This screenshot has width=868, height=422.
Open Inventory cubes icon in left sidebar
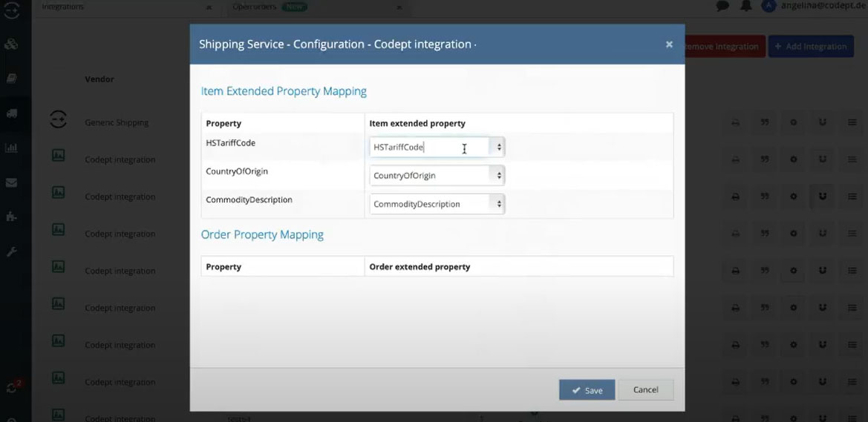click(11, 44)
